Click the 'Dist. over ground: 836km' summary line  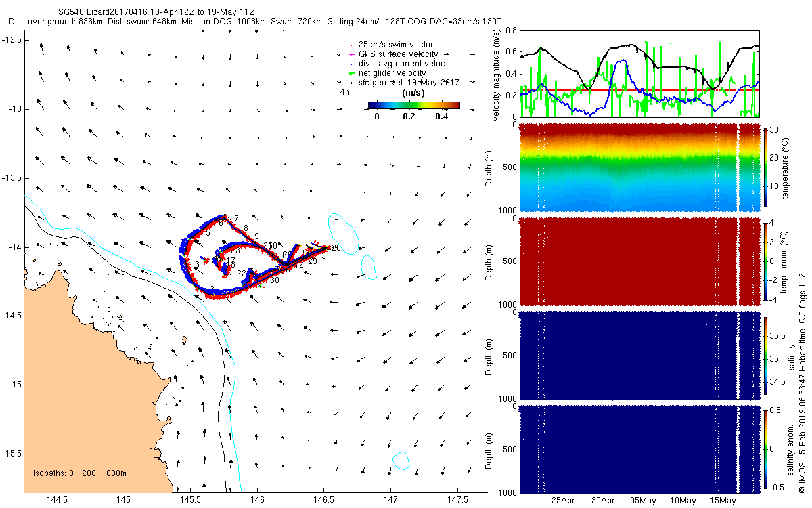[256, 22]
